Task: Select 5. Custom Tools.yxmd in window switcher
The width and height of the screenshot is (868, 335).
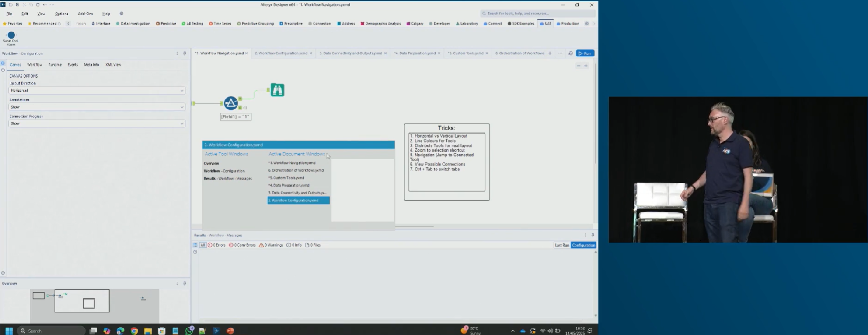Action: click(x=286, y=178)
